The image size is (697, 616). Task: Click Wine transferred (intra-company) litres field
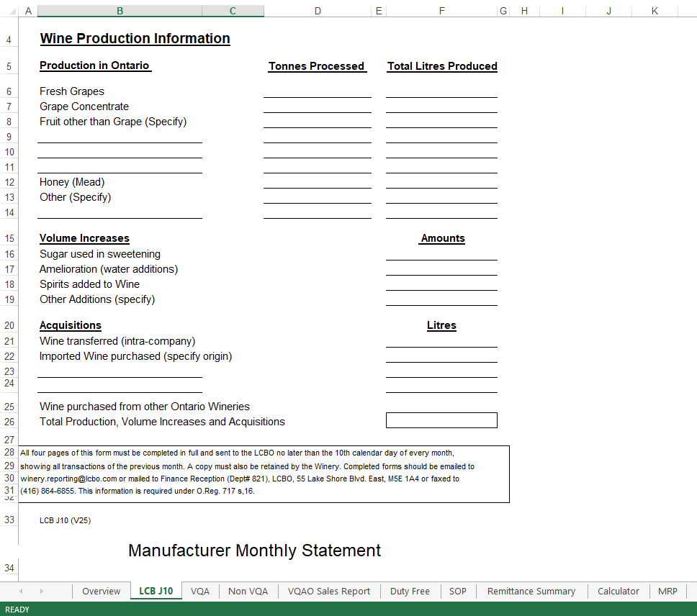pos(442,340)
